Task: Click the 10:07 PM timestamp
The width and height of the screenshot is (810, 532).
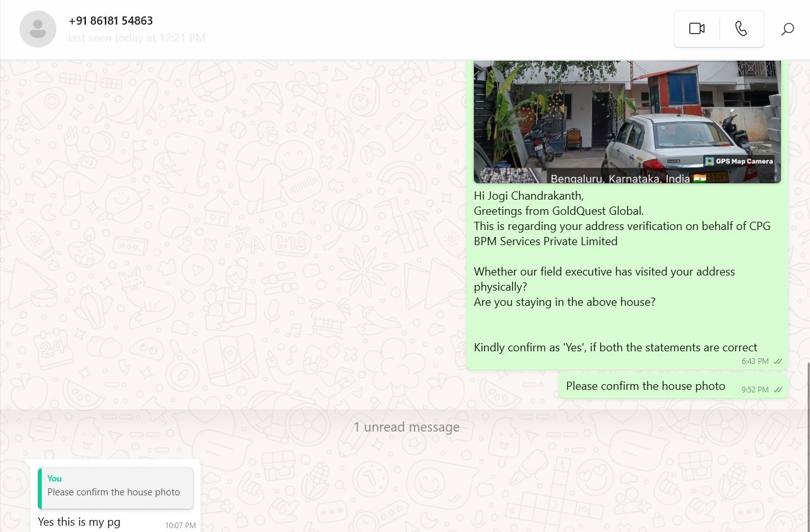Action: point(180,525)
